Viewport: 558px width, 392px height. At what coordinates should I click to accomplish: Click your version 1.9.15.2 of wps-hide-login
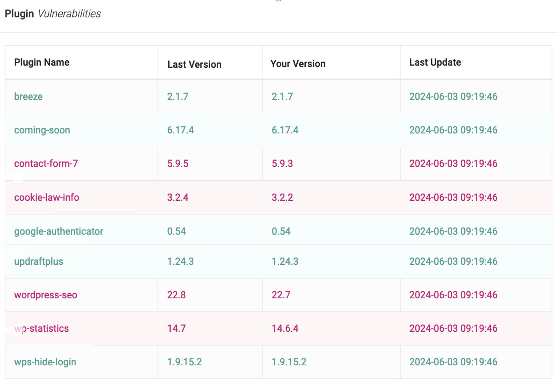point(289,362)
